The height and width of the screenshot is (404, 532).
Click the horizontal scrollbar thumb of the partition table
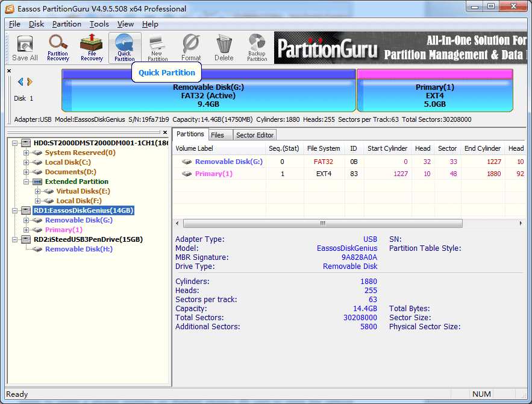tap(323, 223)
